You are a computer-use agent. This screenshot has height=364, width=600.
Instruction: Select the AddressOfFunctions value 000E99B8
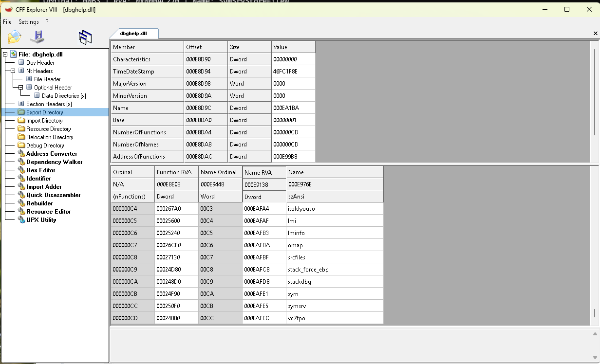(x=293, y=156)
